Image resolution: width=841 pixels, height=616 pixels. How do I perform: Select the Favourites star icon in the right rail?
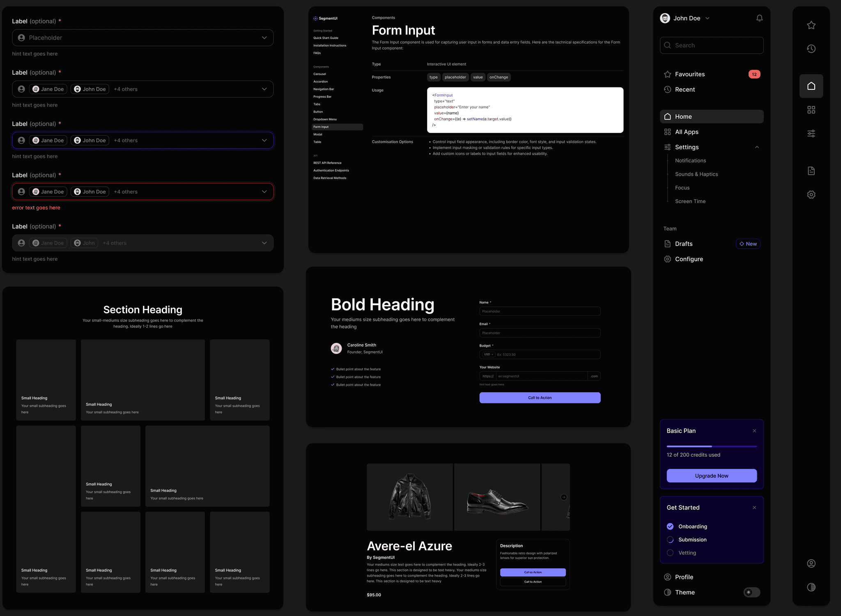click(668, 74)
